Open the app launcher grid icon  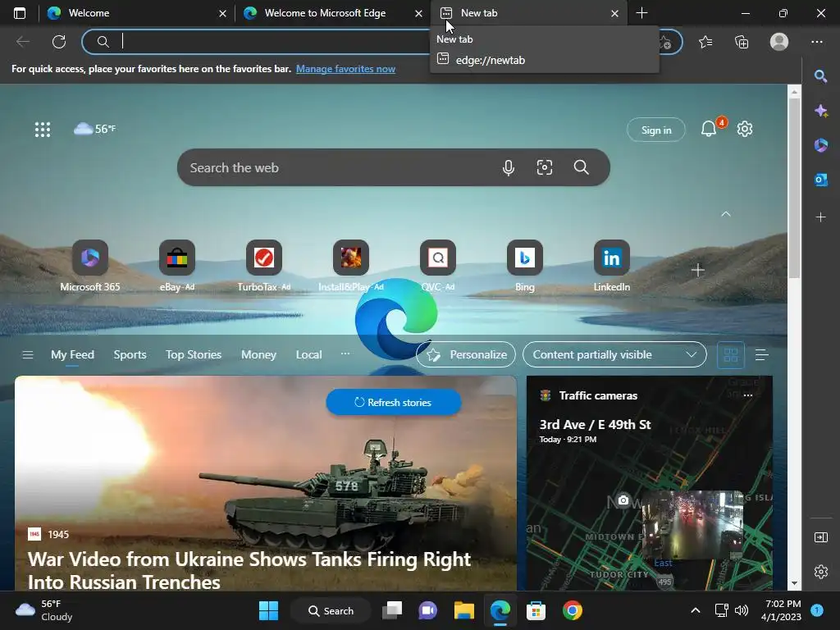coord(43,129)
